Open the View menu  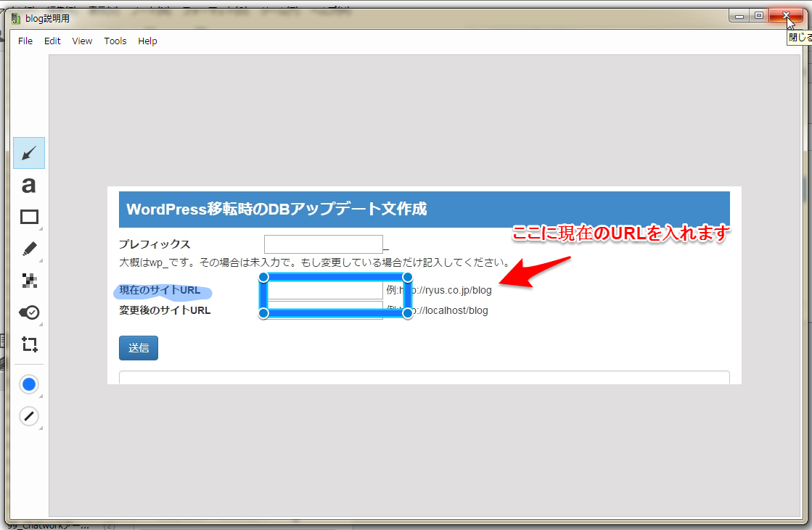pyautogui.click(x=82, y=41)
